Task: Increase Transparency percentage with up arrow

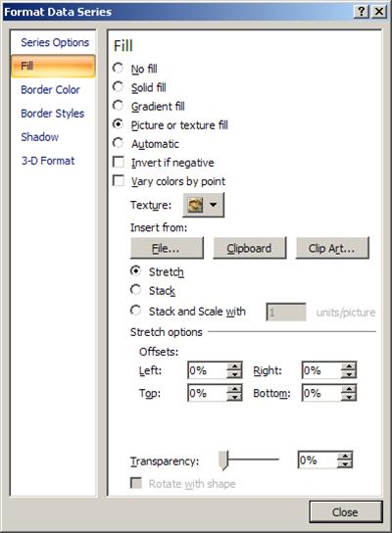Action: point(345,457)
